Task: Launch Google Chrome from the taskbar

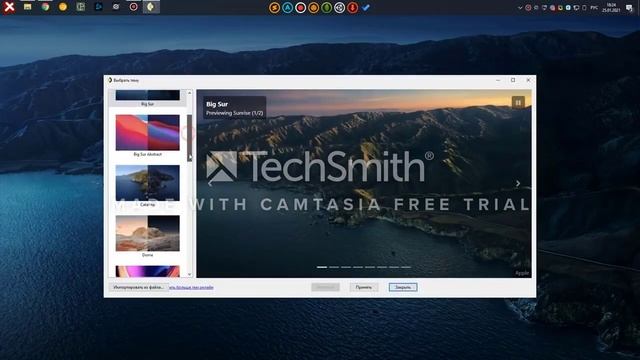Action: (45, 7)
